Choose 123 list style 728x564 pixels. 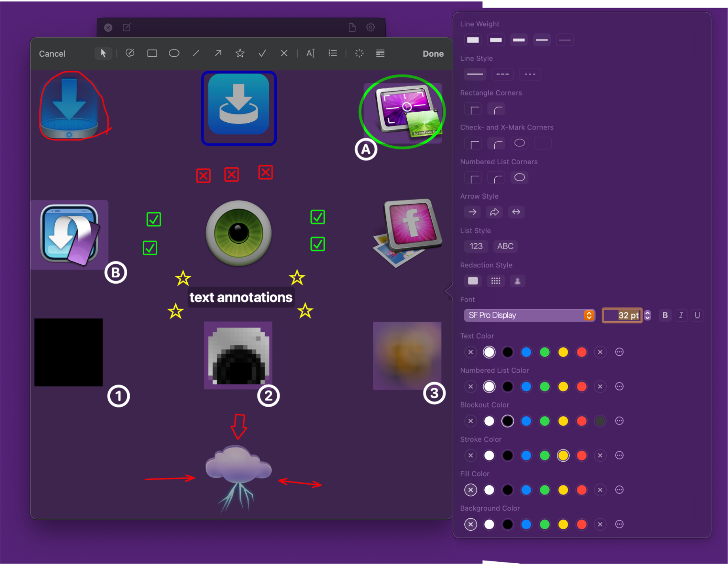(476, 246)
